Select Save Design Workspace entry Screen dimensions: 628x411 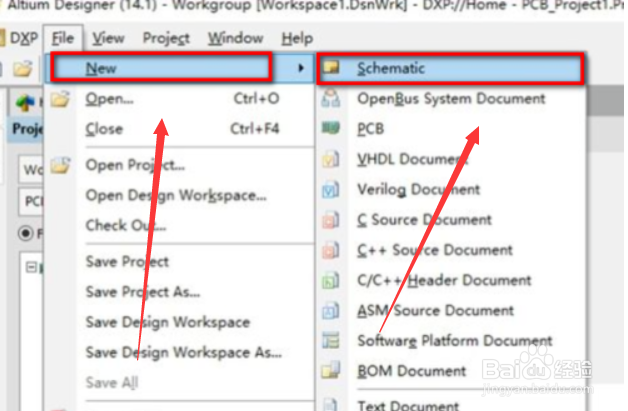point(178,322)
